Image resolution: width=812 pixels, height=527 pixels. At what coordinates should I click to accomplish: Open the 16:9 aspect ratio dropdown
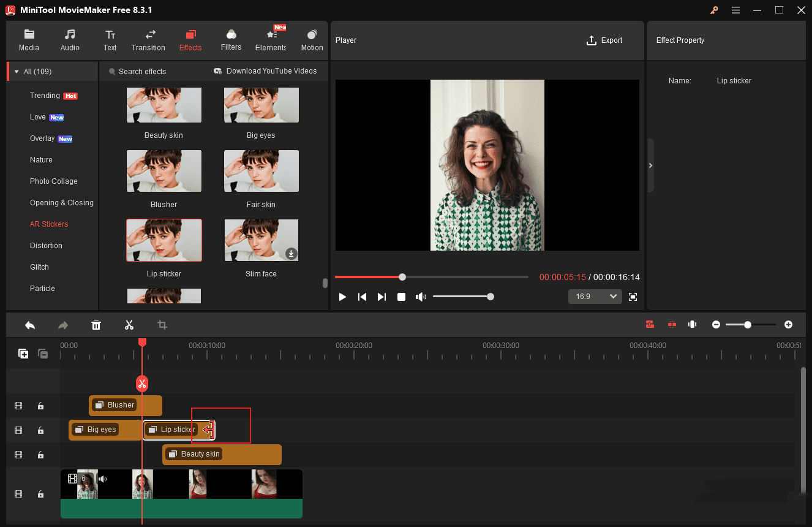click(x=594, y=296)
